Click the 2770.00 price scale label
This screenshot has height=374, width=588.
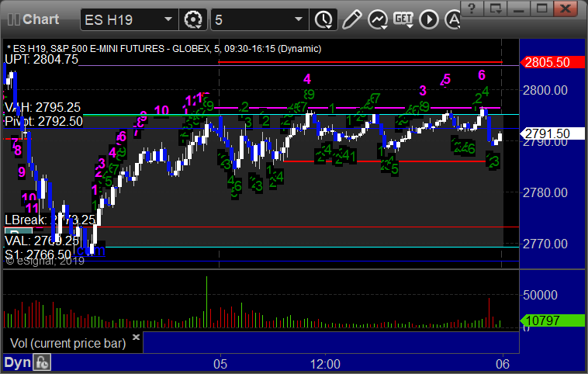(x=545, y=244)
